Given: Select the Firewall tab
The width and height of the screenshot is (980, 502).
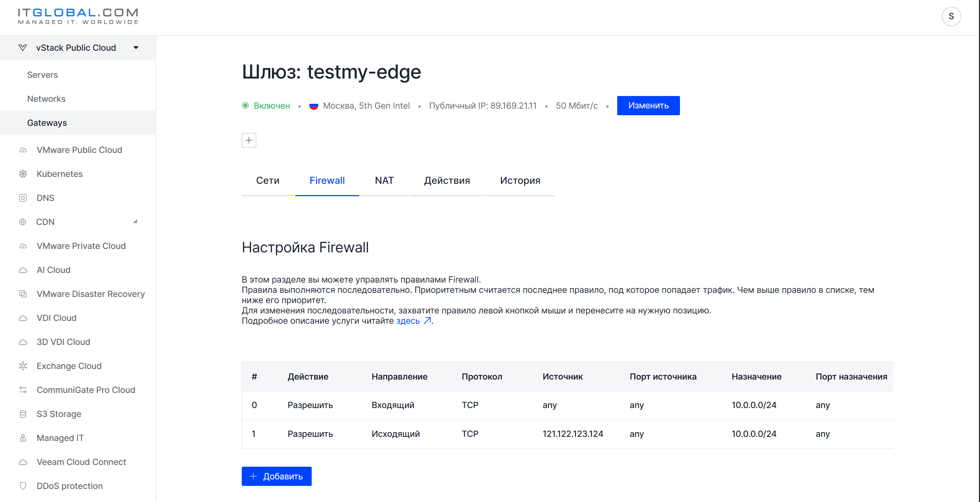Looking at the screenshot, I should click(327, 181).
